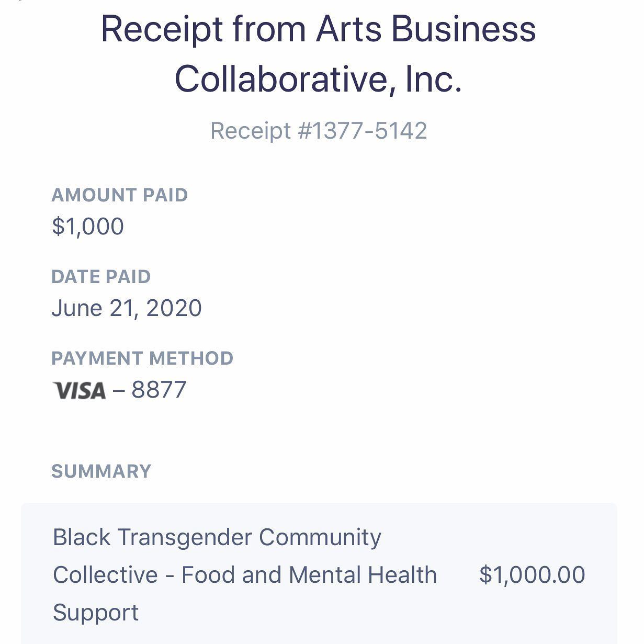Select the $1,000.00 line item price
Screen dimensions: 644x644
[532, 575]
